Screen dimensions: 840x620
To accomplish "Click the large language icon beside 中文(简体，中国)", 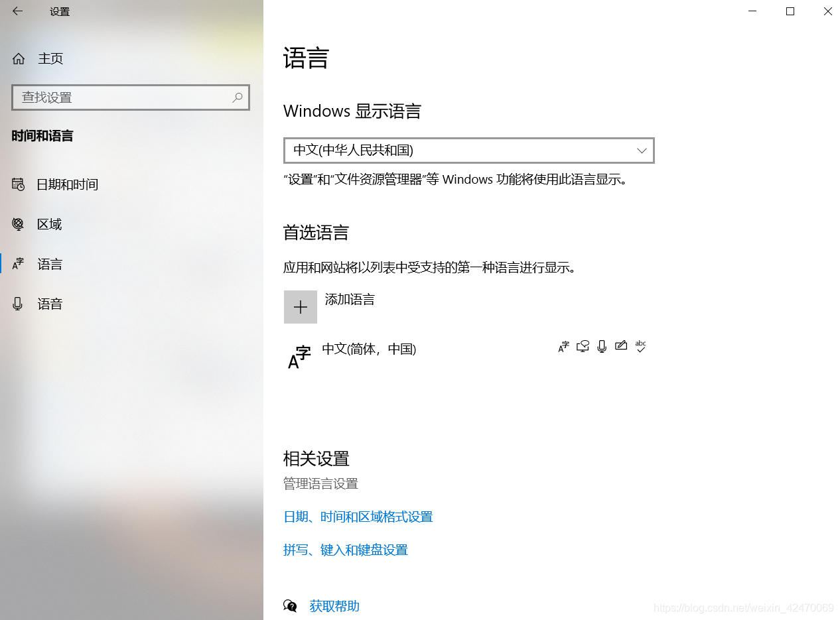I will click(299, 357).
